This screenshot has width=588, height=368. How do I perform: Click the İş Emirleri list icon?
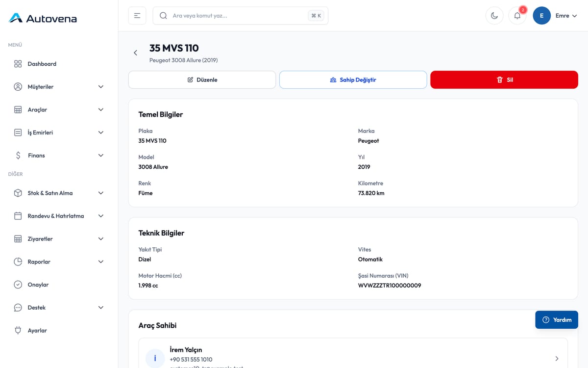tap(18, 132)
